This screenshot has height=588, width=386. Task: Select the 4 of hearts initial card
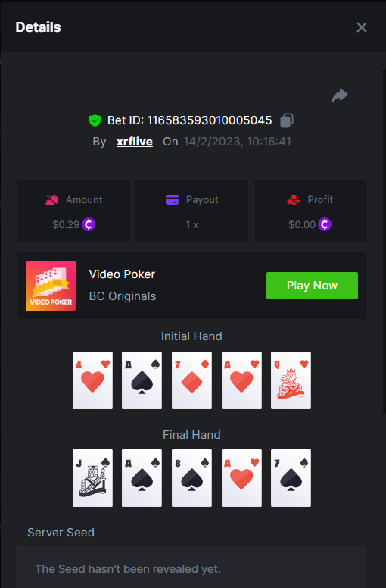(x=92, y=380)
